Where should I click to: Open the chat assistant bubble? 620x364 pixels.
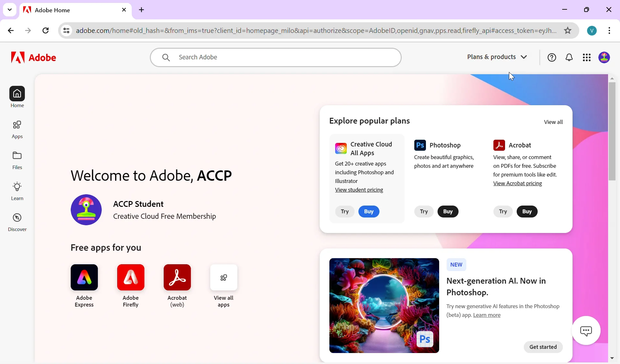[x=586, y=331]
